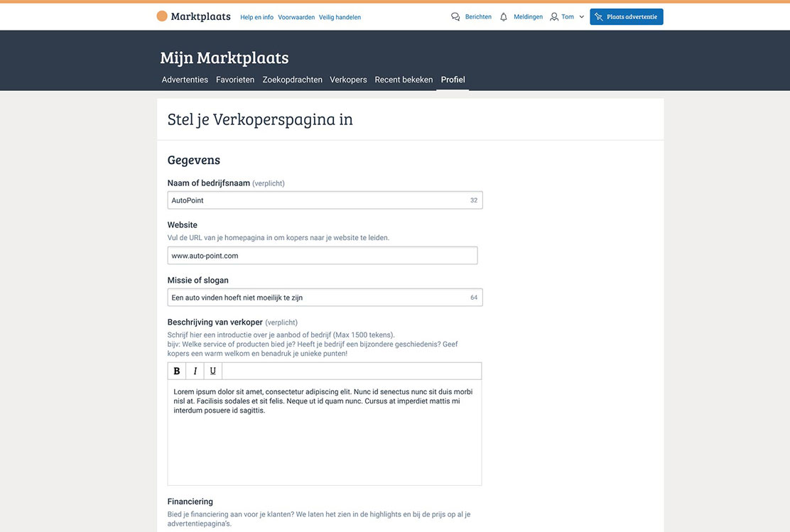Toggle Underline formatting in description editor
This screenshot has width=790, height=532.
pos(212,371)
